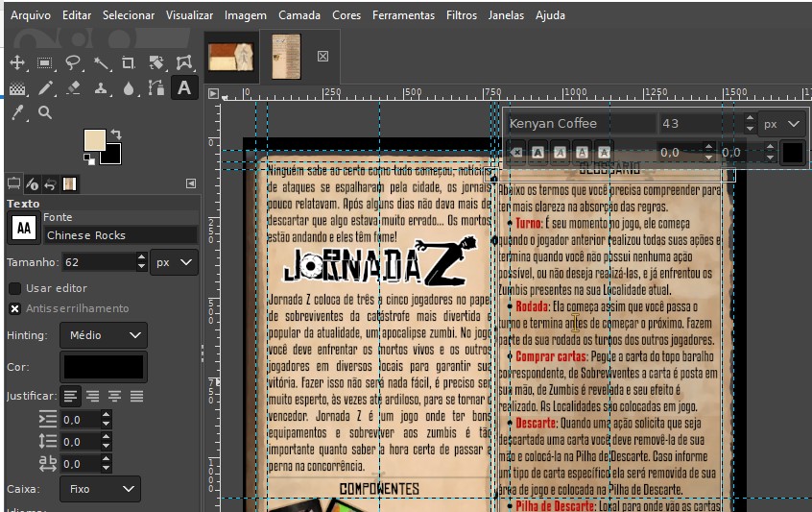Select the Warp Transform tool
Viewport: 812px width, 512px height.
click(184, 62)
